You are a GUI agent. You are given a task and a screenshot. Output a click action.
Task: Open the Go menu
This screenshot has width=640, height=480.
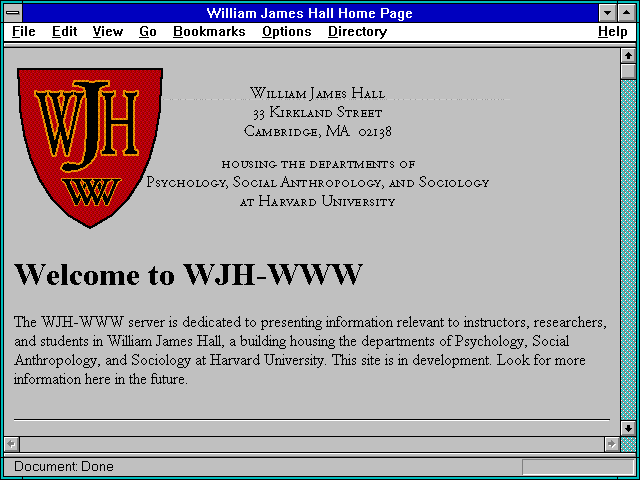coord(148,32)
